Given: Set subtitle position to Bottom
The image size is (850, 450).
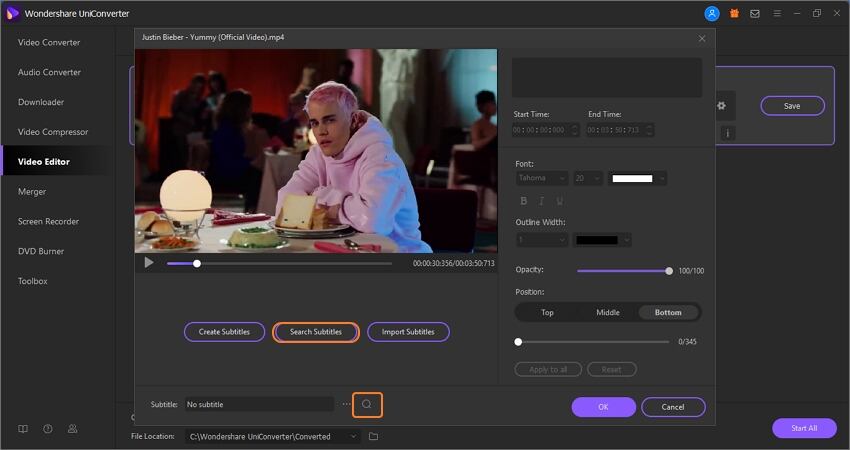Looking at the screenshot, I should click(x=668, y=312).
